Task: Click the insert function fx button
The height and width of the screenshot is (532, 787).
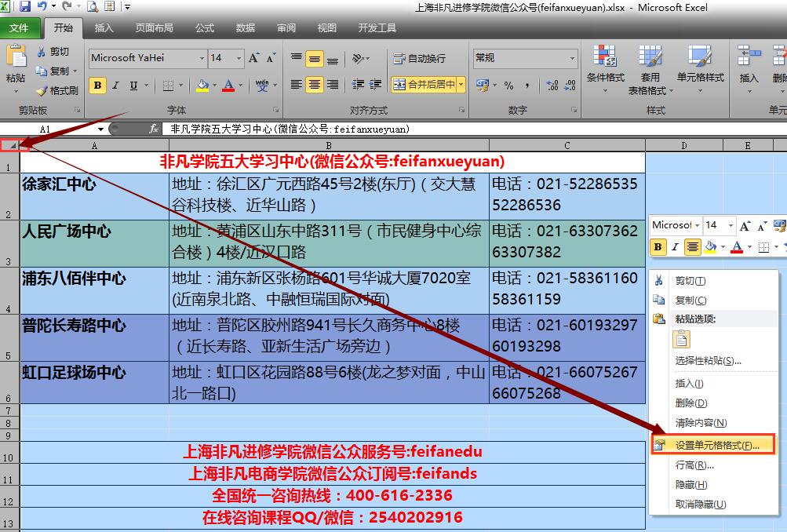Action: coord(154,129)
